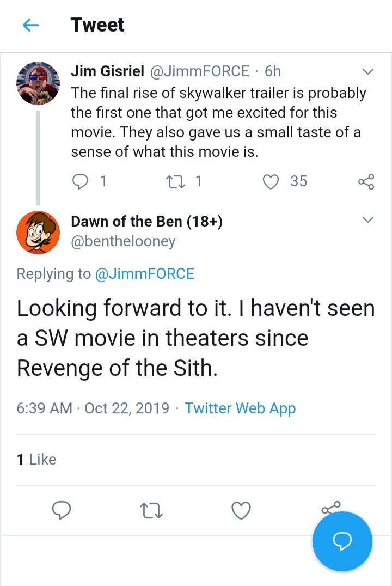The height and width of the screenshot is (586, 392).
Task: Like Jim Gisriel's tweet with 35 likes
Action: click(271, 181)
